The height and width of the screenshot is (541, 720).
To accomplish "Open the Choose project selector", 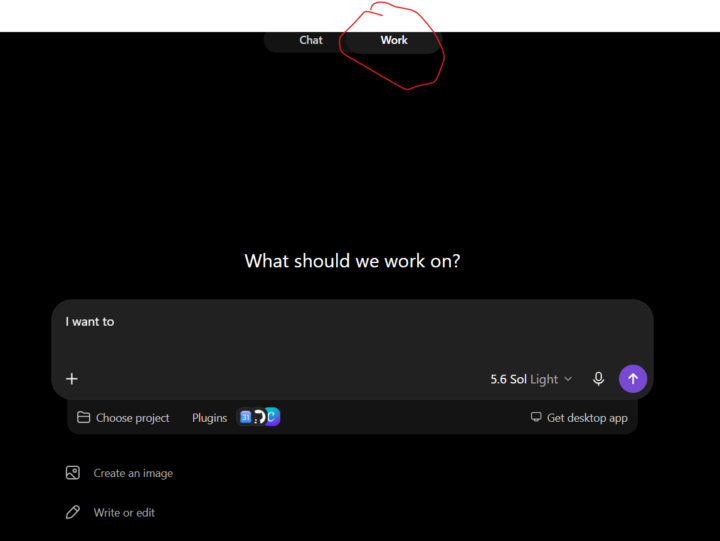I will [x=123, y=418].
